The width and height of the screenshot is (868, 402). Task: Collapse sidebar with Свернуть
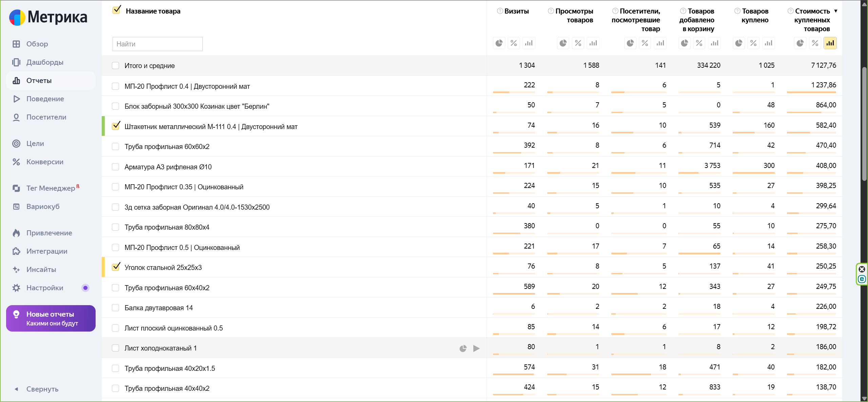(42, 389)
